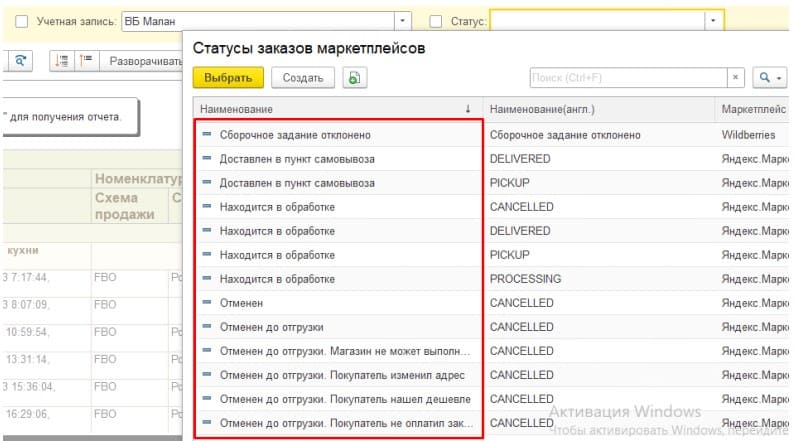Click the green copy-document icon beside Создать

tap(354, 78)
